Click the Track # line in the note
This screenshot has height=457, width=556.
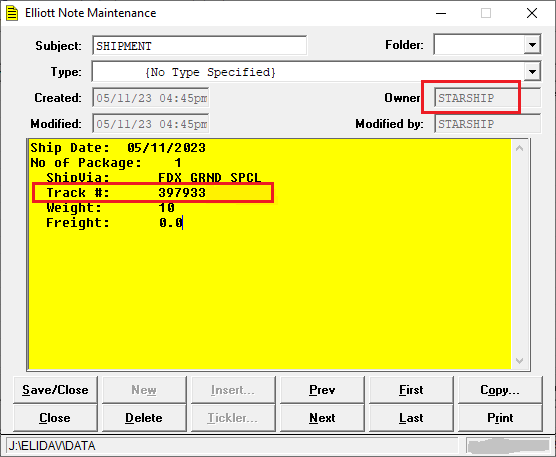click(x=126, y=193)
